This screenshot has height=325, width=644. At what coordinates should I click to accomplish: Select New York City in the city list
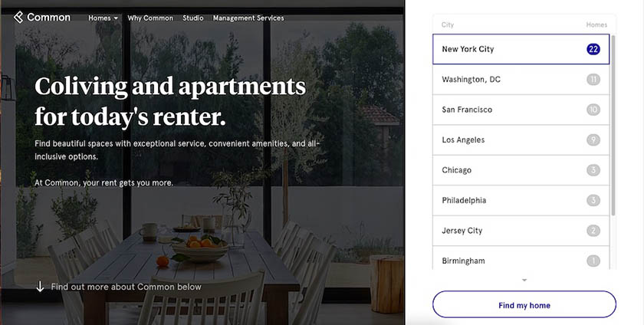tap(521, 49)
